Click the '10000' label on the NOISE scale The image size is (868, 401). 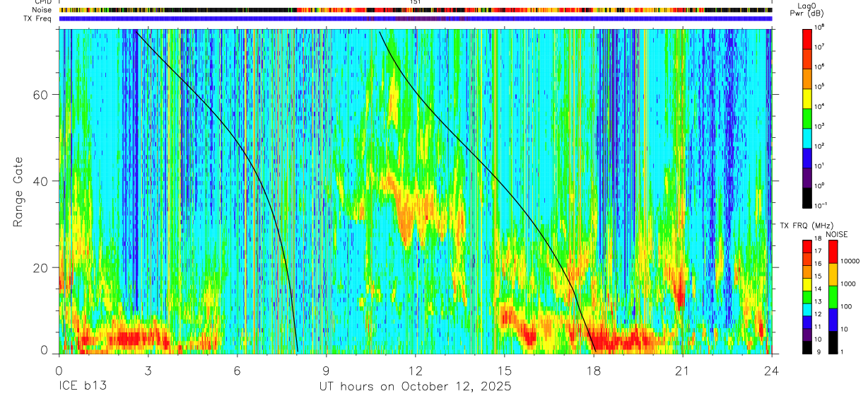point(851,262)
